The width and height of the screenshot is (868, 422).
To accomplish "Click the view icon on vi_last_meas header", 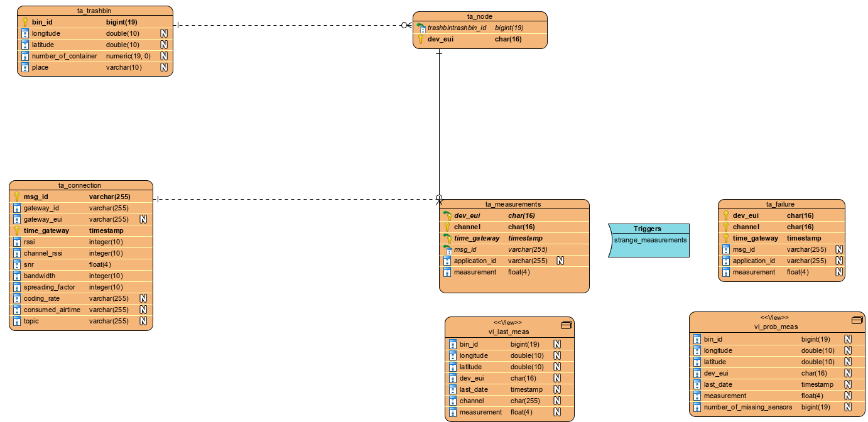I will pyautogui.click(x=565, y=325).
